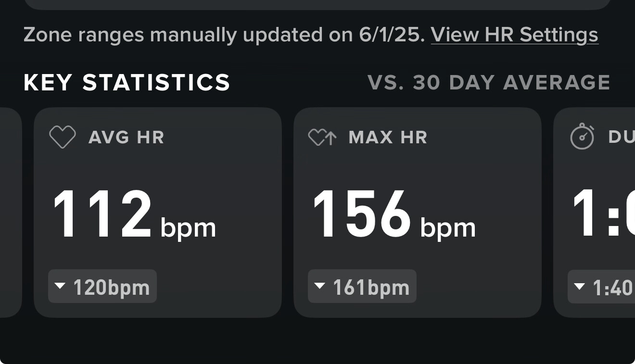Tap the 112 bpm average value
Image resolution: width=635 pixels, height=364 pixels.
(134, 214)
